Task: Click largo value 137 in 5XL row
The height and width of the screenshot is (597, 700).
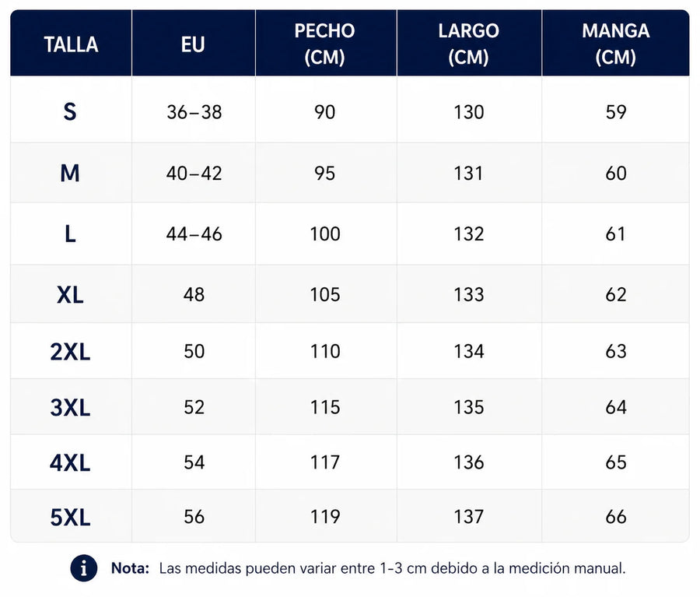Action: coord(469,517)
